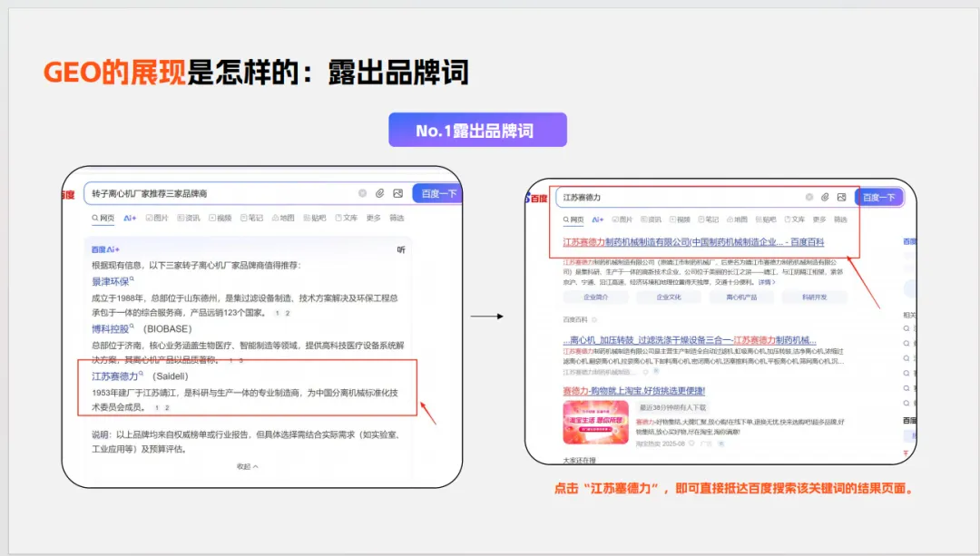
Task: Select the Ai+ tab in left screenshot
Action: coord(130,218)
